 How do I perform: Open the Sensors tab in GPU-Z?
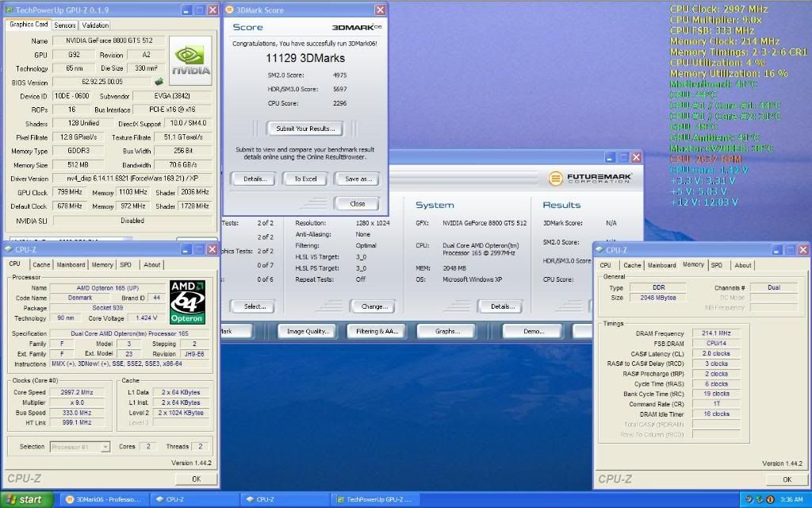coord(65,25)
